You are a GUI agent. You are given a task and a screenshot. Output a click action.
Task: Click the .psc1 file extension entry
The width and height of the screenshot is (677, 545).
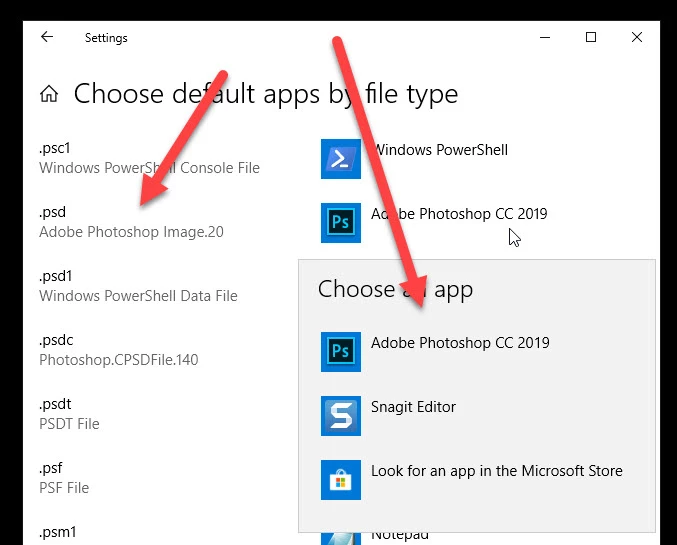pos(54,148)
